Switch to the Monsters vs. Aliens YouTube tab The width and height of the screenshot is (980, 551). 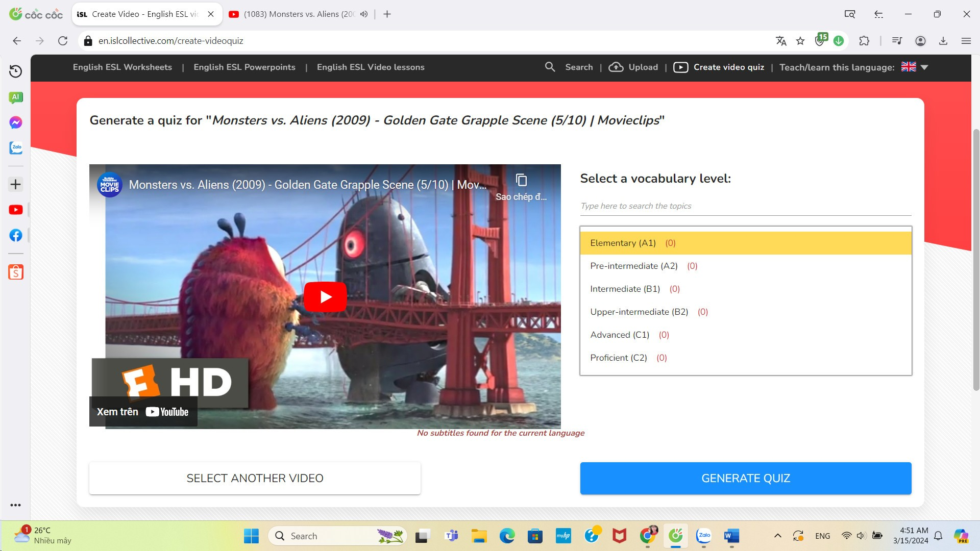pyautogui.click(x=299, y=14)
